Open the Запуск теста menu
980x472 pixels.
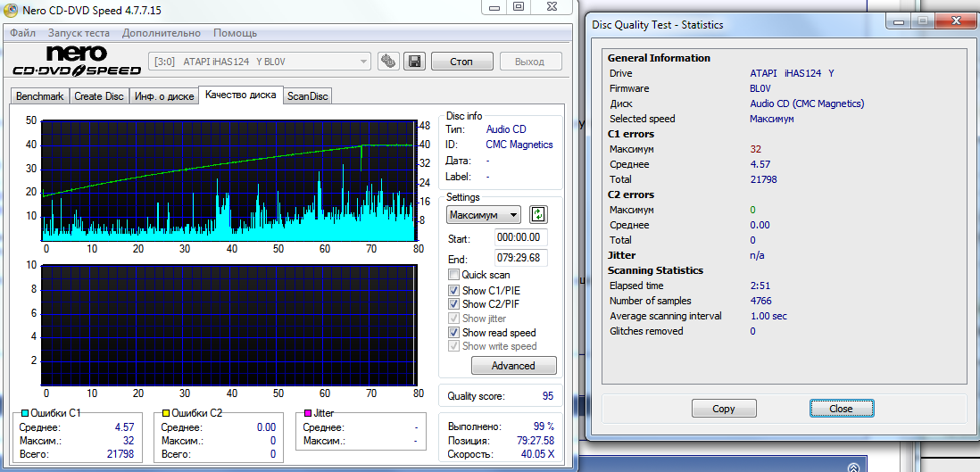point(79,33)
